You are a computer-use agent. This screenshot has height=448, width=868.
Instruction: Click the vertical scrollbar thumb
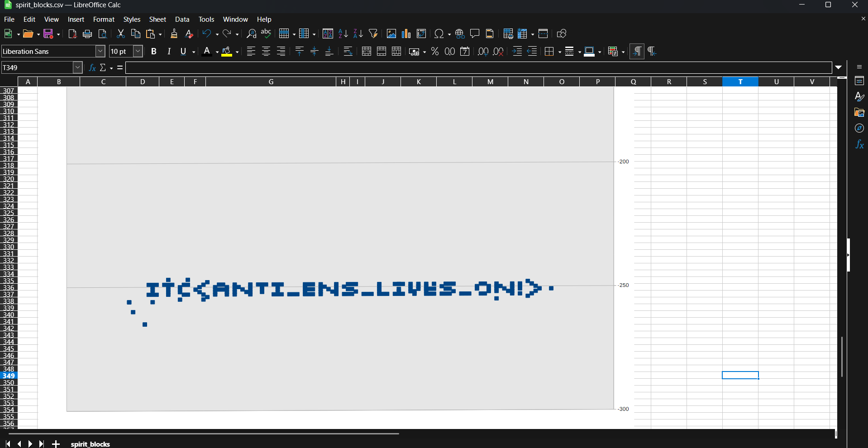point(842,357)
